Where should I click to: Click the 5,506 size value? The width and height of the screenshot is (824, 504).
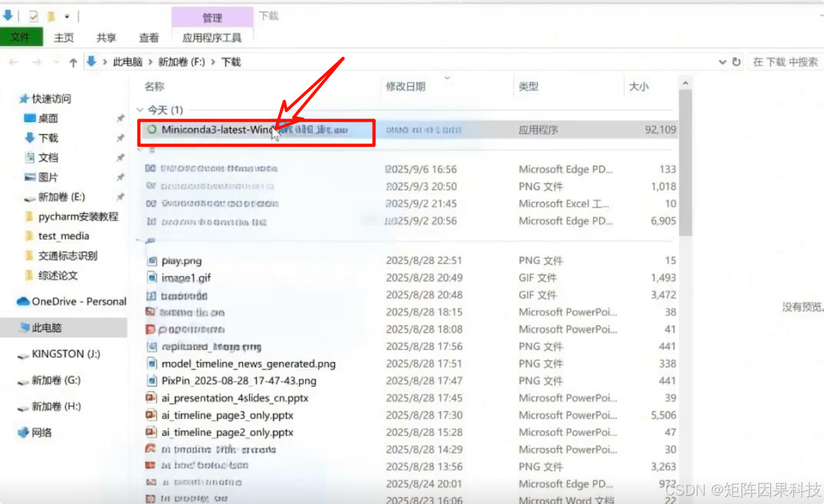[x=664, y=415]
